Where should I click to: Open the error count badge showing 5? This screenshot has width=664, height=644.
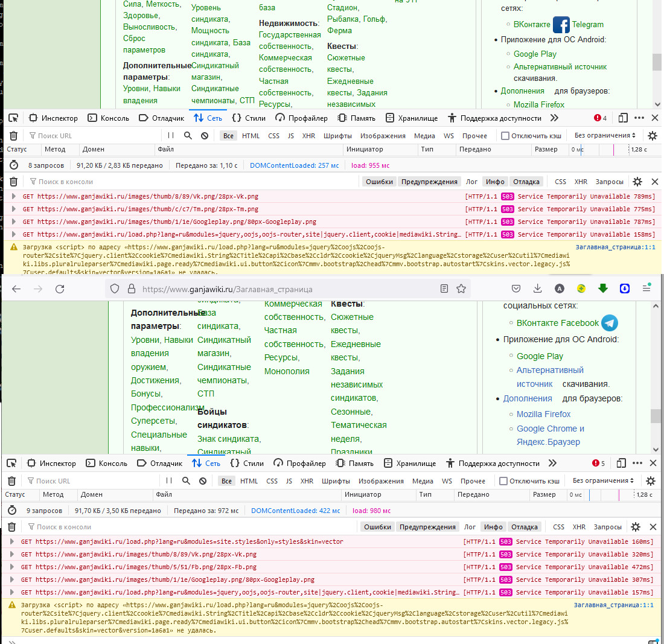click(x=599, y=463)
